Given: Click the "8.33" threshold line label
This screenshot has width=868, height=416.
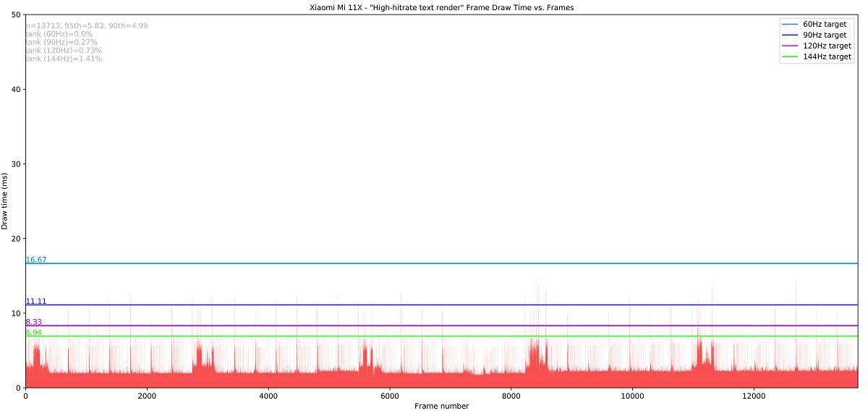Looking at the screenshot, I should (x=34, y=322).
